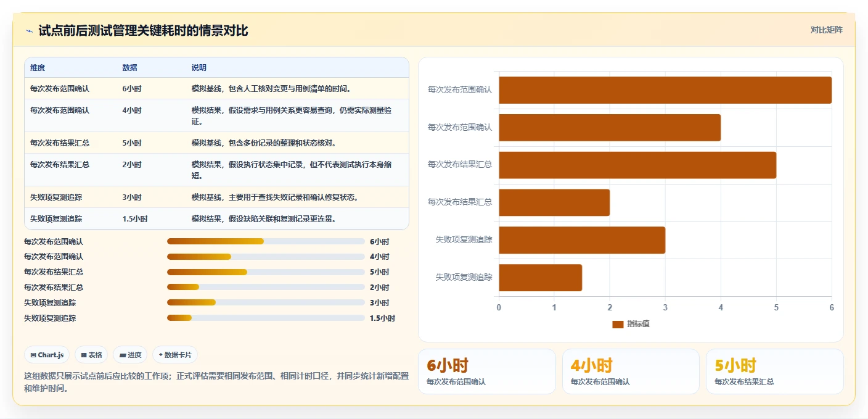This screenshot has width=868, height=419.
Task: Click the chart bar reaching 5 on the axis
Action: pos(637,165)
